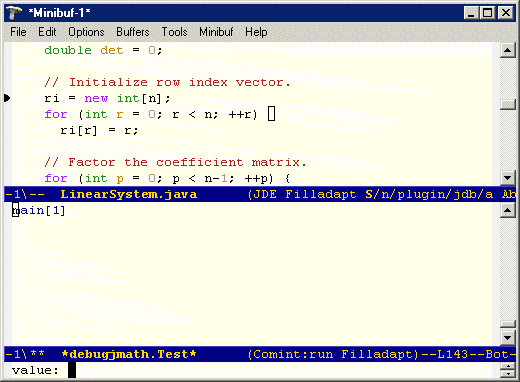Click scroll-down arrow of debugger window
Viewport: 520px width, 382px height.
508,338
